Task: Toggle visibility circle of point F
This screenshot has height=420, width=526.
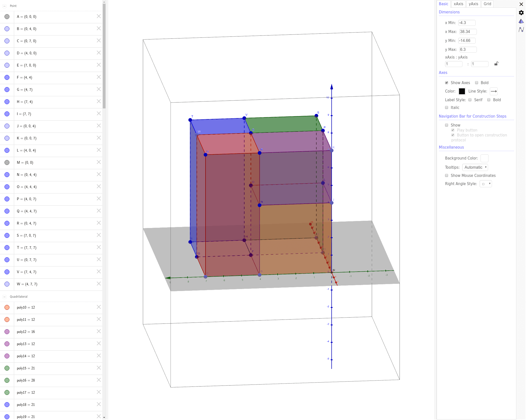Action: (x=7, y=77)
